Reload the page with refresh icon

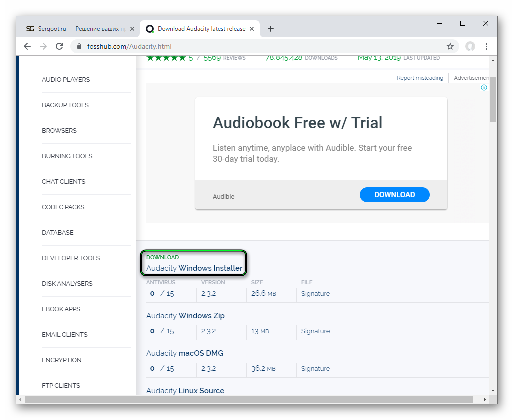tap(59, 46)
